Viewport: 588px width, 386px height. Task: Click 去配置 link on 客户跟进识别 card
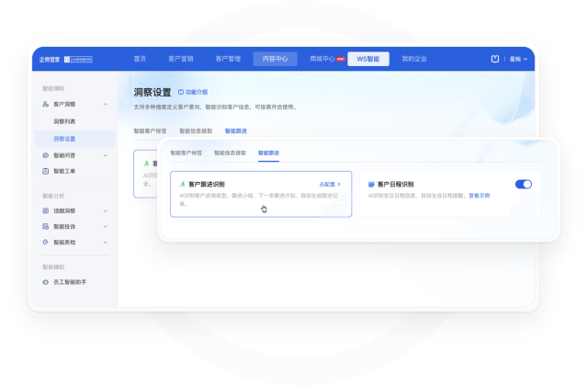coord(329,185)
